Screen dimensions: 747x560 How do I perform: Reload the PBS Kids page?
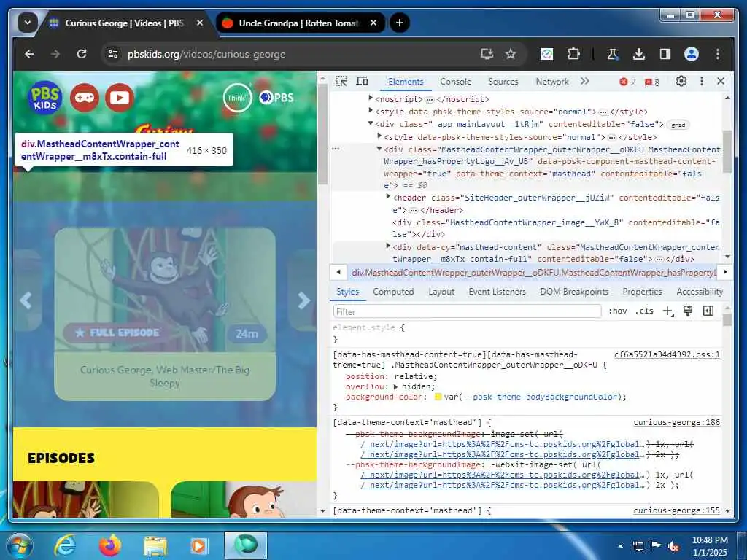tap(82, 54)
